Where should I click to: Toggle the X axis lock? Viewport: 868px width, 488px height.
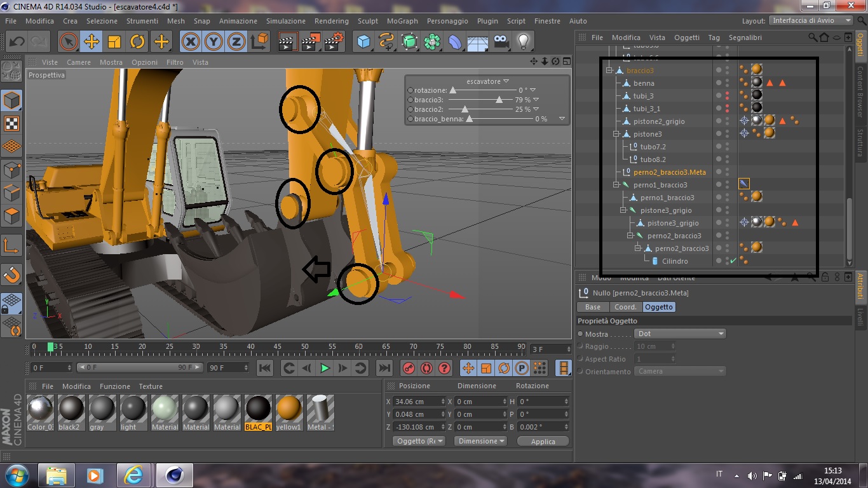[x=190, y=42]
